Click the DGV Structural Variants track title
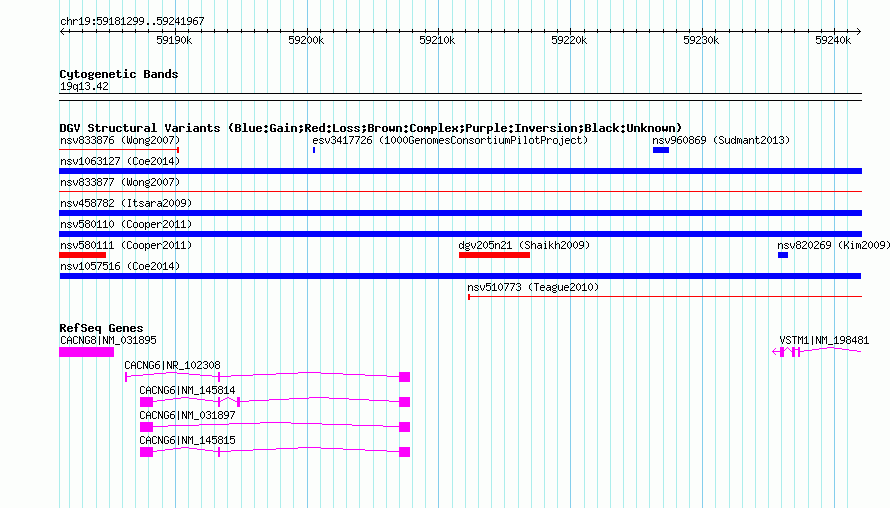890x508 pixels. point(370,128)
